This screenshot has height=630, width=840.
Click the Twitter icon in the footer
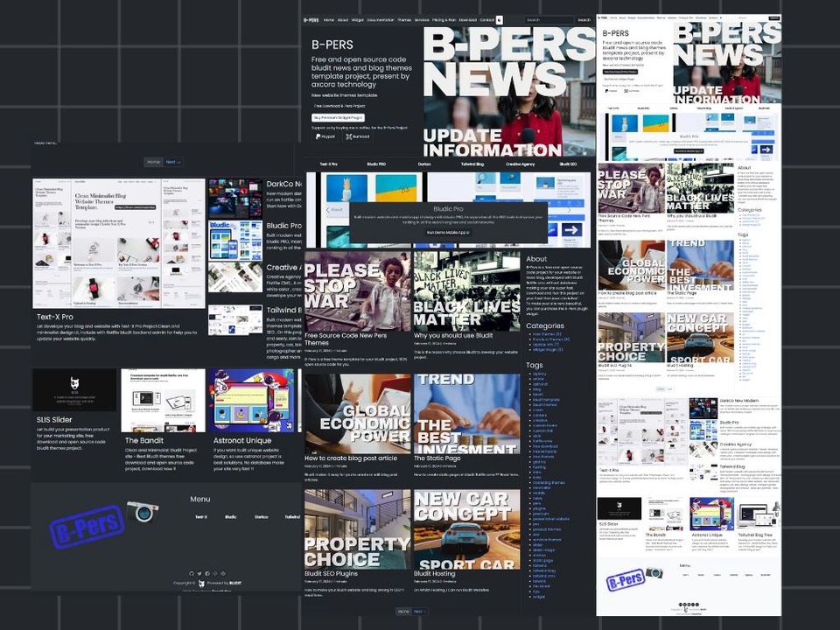pos(199,572)
